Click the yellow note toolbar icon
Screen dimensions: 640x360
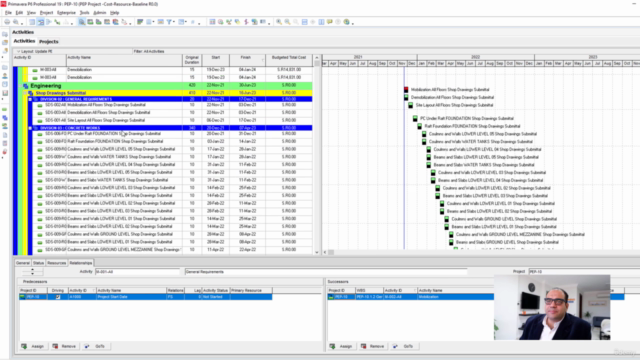[330, 22]
